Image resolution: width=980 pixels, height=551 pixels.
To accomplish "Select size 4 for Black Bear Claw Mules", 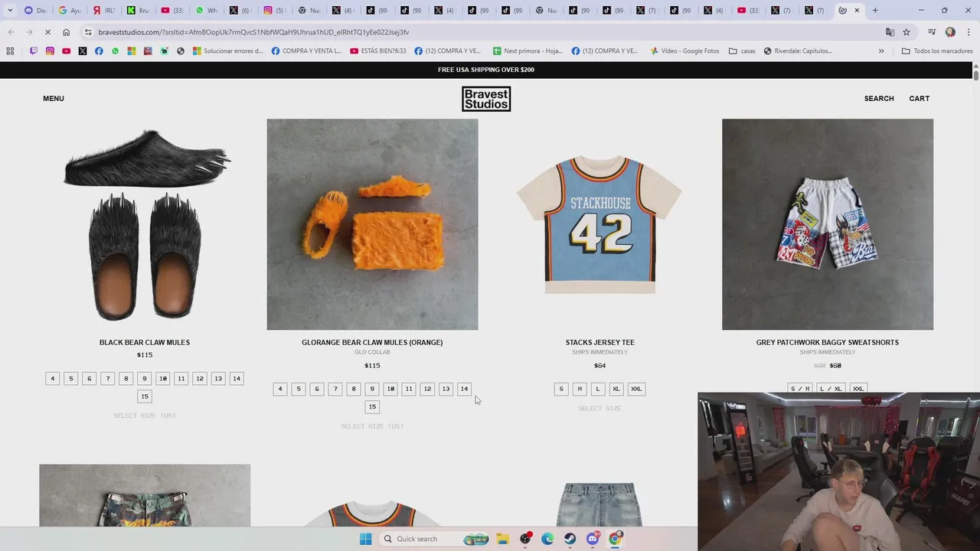I will [52, 378].
